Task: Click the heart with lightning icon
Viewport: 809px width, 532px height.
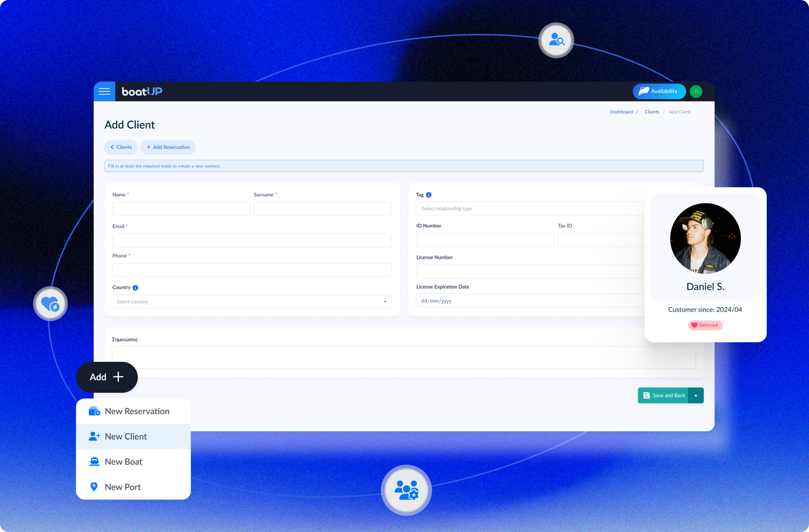Action: pyautogui.click(x=50, y=304)
